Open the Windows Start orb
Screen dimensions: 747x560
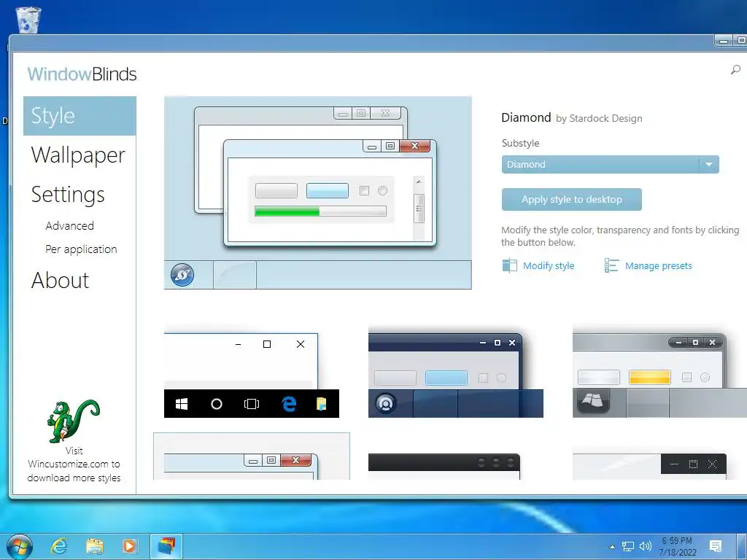pos(20,546)
